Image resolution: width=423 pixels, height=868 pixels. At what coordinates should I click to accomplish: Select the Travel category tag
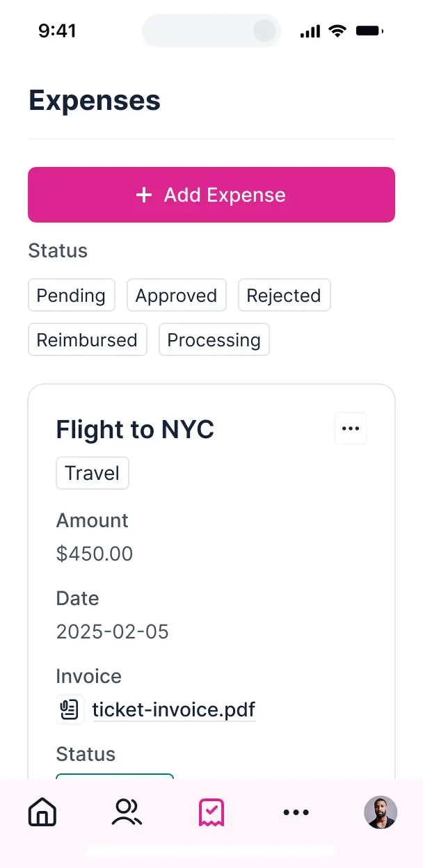93,472
